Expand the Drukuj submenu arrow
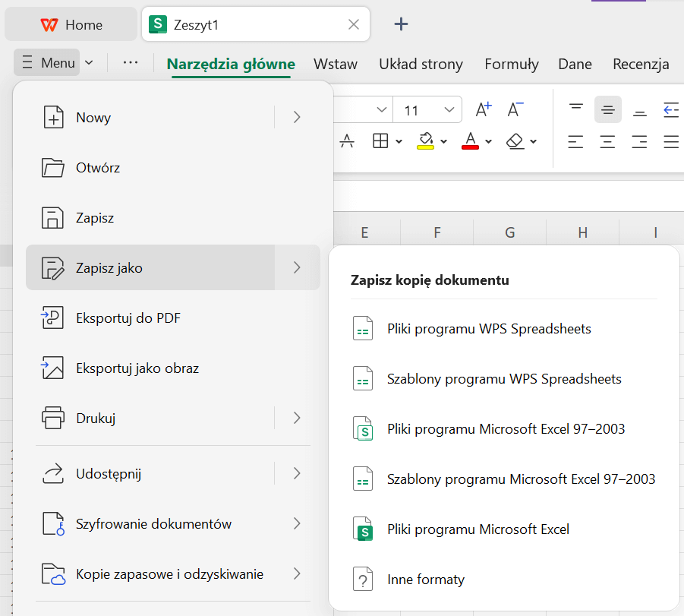This screenshot has width=684, height=616. pos(297,418)
